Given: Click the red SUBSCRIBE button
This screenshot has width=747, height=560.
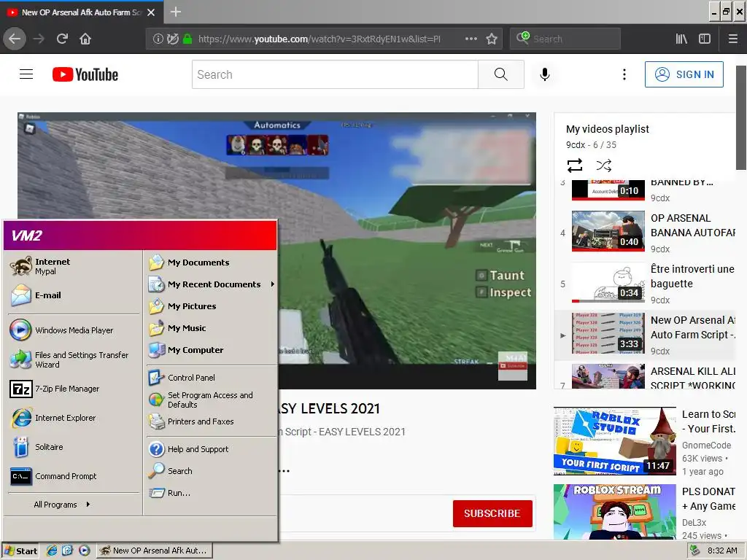Looking at the screenshot, I should pos(492,513).
